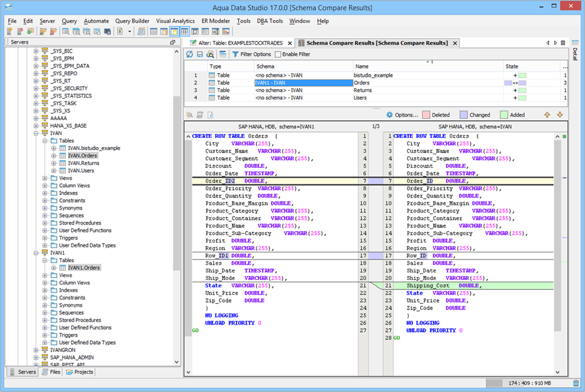Click the garbage collect trash icon in status bar

click(576, 383)
